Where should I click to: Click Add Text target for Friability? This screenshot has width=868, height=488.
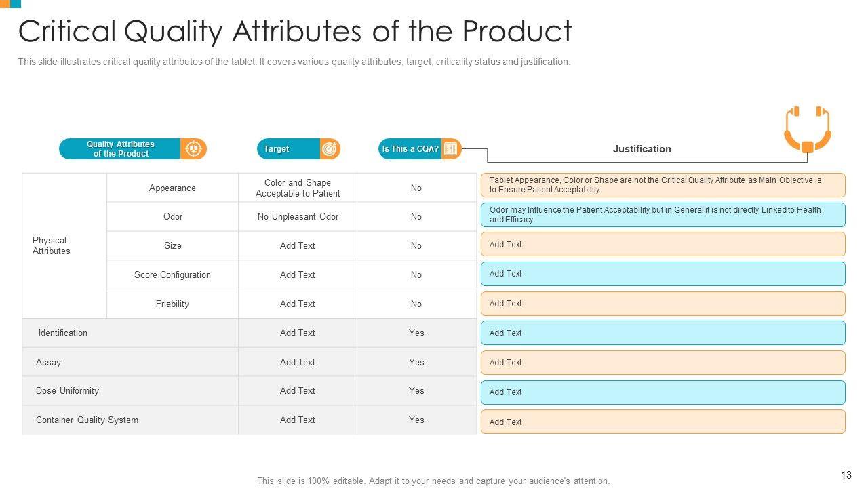pos(298,304)
